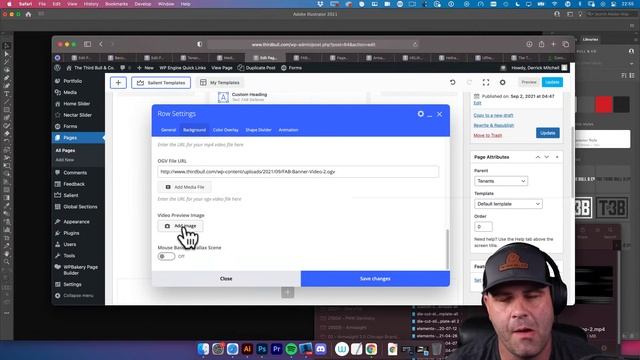The image size is (640, 360).
Task: Click the OGV File URL field
Action: click(x=298, y=172)
